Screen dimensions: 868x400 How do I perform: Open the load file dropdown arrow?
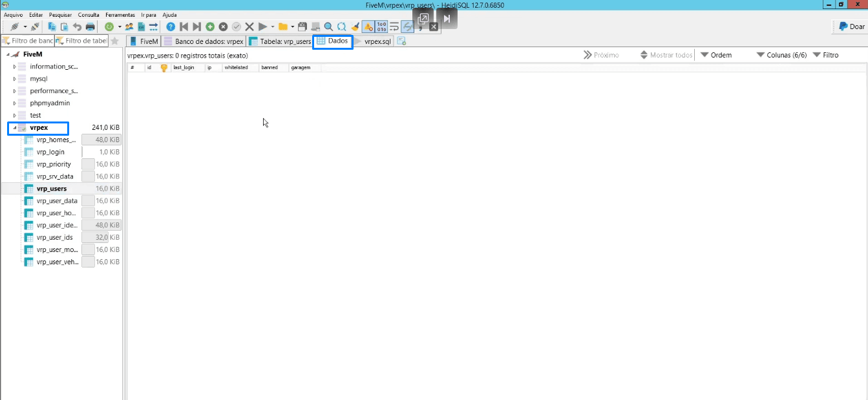tap(292, 26)
